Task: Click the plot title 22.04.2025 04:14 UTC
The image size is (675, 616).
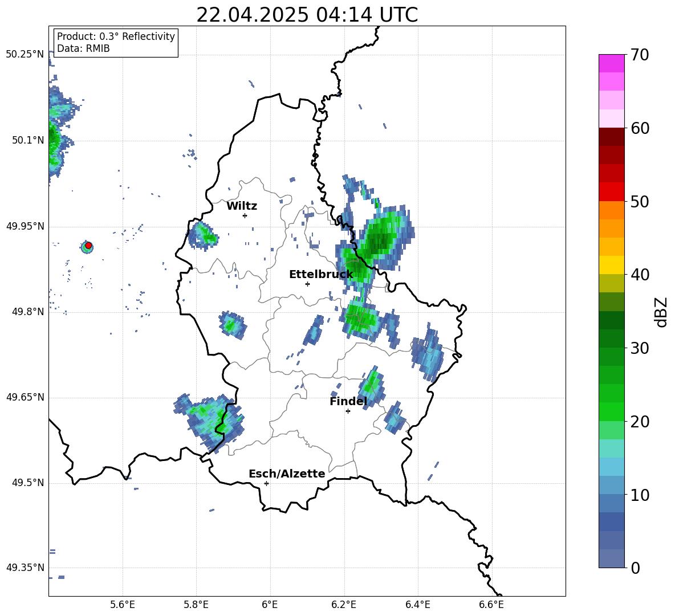Action: click(x=307, y=15)
